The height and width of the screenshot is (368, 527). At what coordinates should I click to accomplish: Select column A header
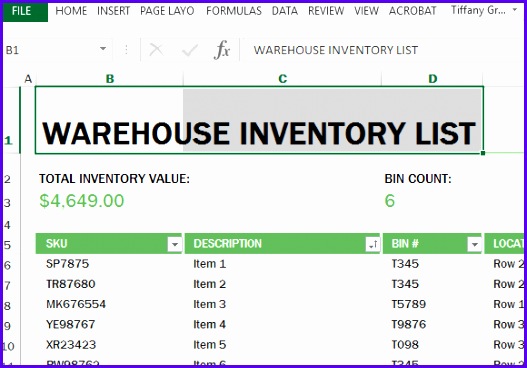(28, 79)
